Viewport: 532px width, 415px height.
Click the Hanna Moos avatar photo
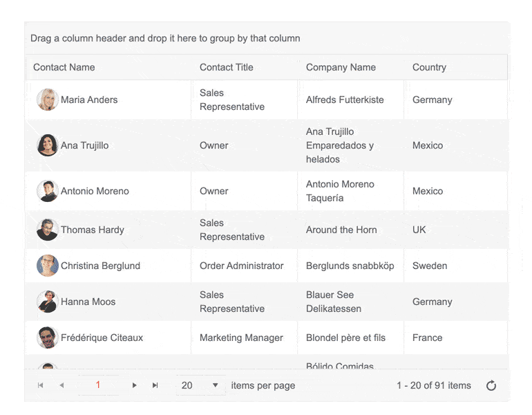point(47,302)
